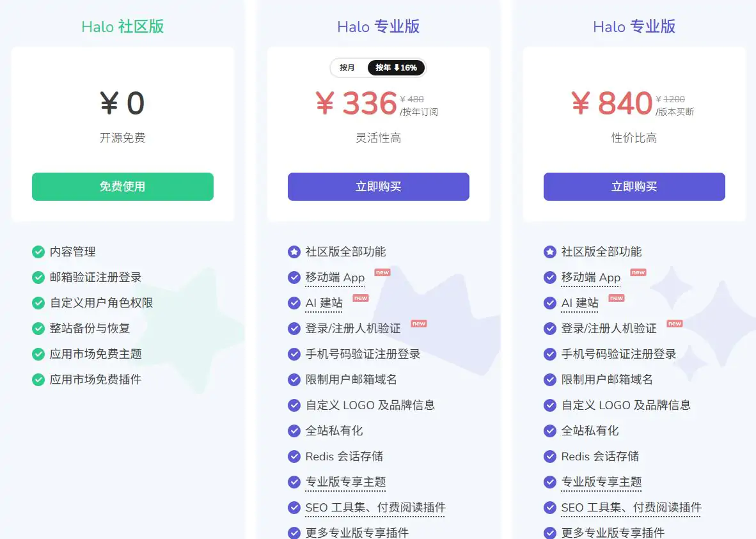The image size is (756, 539).
Task: Select the Halo 专业版 column header
Action: (378, 27)
